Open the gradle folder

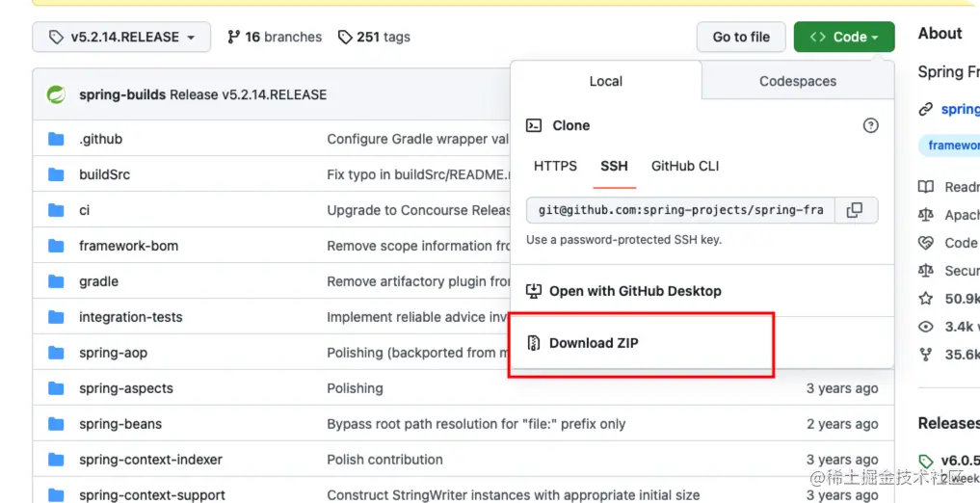(98, 281)
